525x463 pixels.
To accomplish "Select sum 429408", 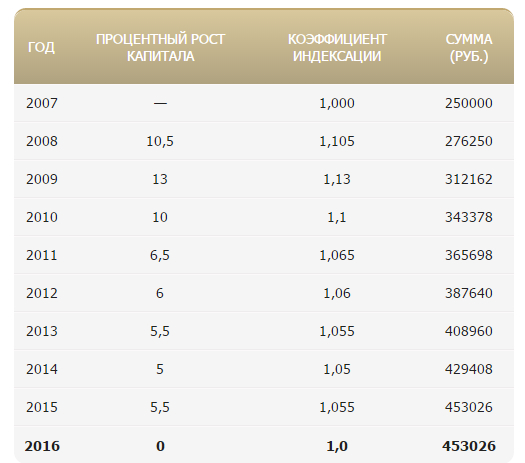I will point(469,369).
